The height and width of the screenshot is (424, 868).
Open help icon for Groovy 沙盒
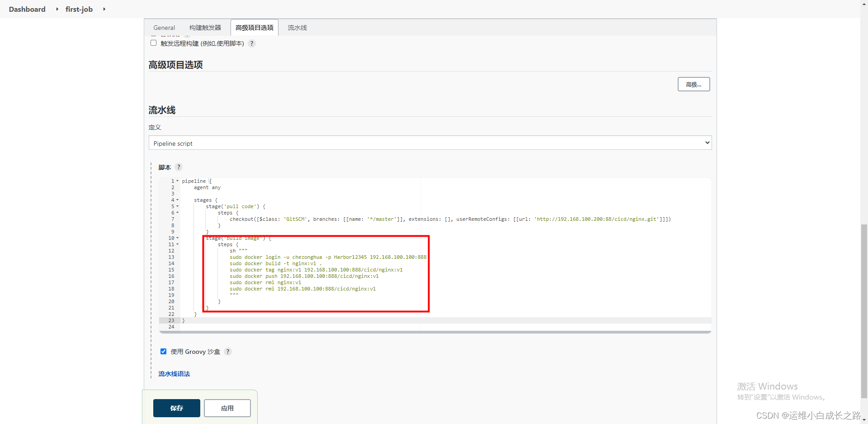(x=228, y=352)
